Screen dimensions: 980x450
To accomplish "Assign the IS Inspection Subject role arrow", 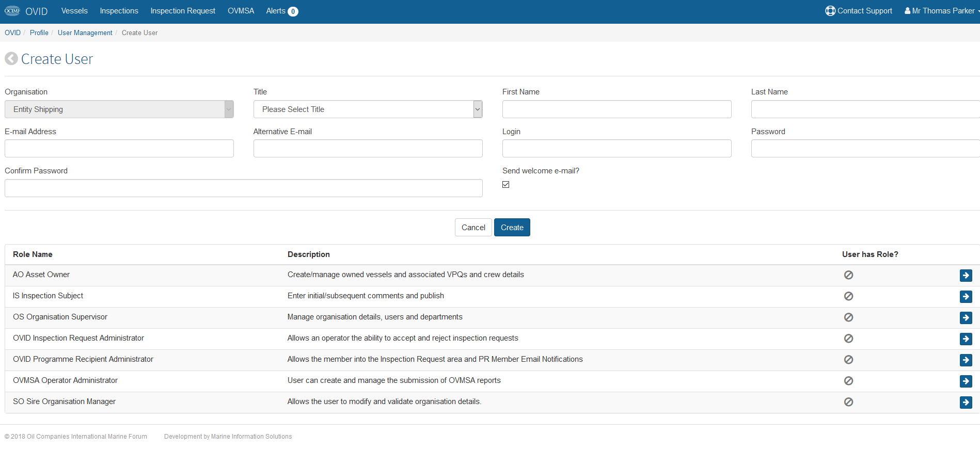I will [x=966, y=297].
